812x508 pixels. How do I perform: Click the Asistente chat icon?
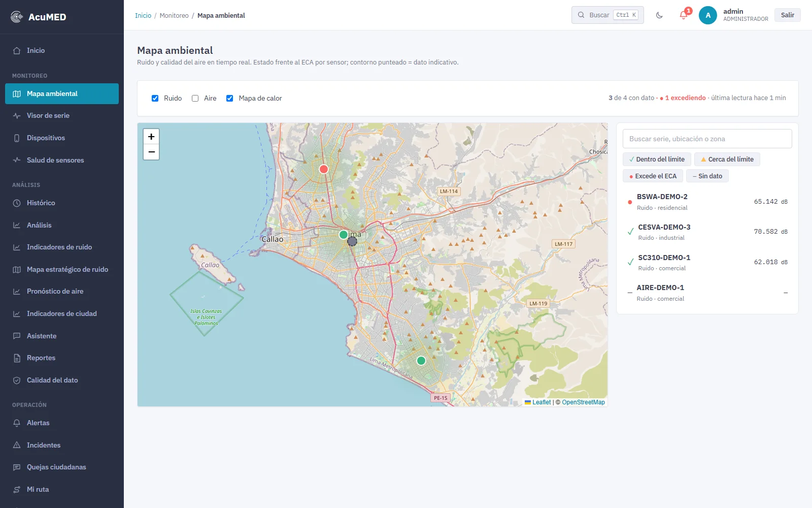tap(17, 336)
